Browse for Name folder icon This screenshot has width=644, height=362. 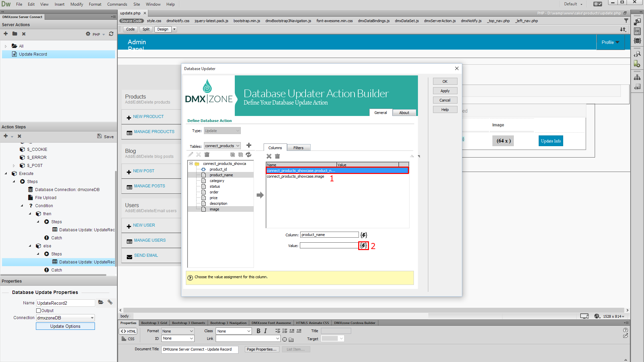pos(101,302)
